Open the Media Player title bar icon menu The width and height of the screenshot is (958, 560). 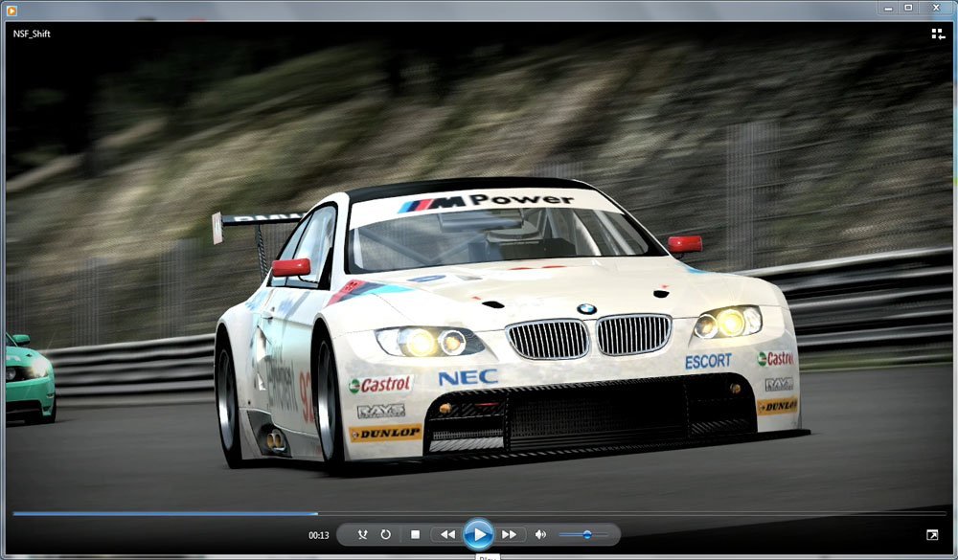(x=11, y=10)
